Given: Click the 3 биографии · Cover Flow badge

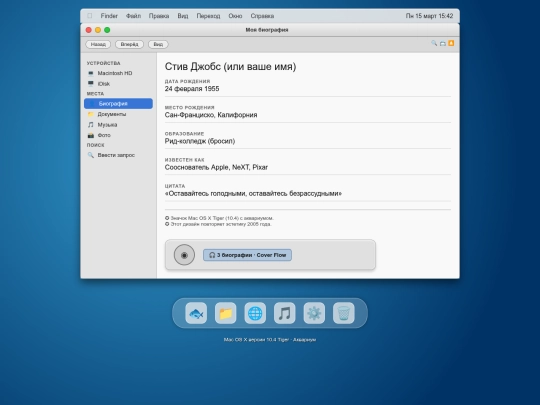Looking at the screenshot, I should click(247, 255).
